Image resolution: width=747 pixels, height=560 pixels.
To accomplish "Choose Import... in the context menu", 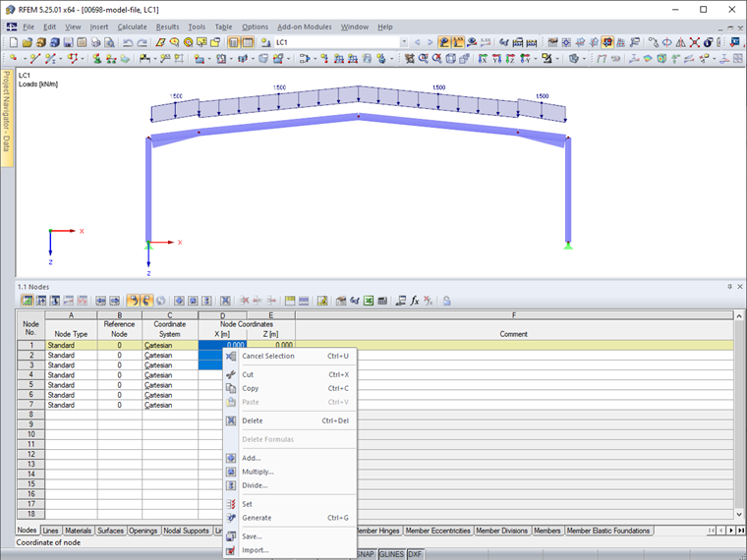I will [290, 550].
